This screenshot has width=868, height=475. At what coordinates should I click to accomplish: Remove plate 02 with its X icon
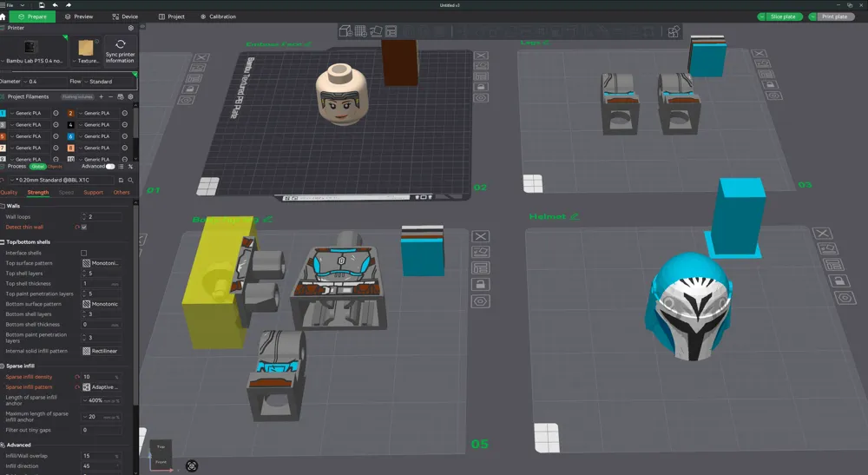click(481, 56)
